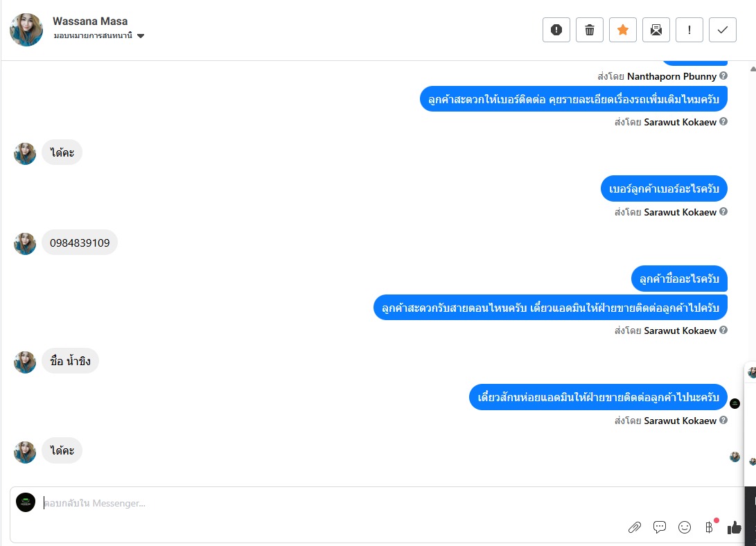756x546 pixels.
Task: Click the plain exclamation mark priority button
Action: (689, 30)
